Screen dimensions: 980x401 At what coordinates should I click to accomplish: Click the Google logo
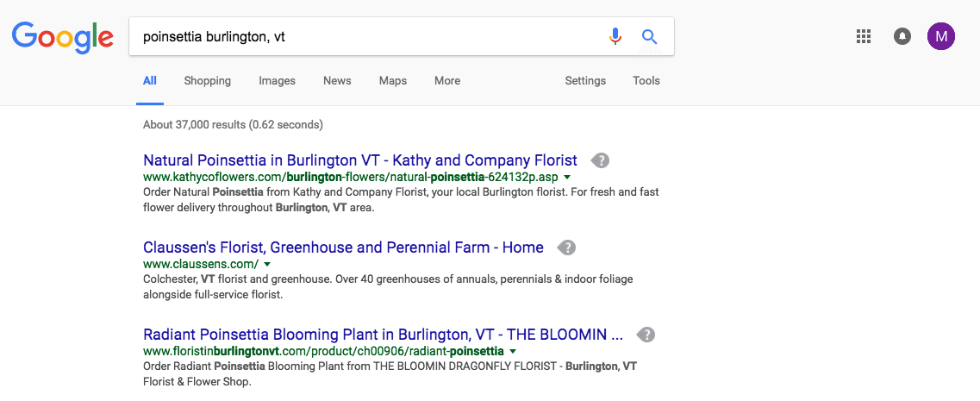click(62, 36)
